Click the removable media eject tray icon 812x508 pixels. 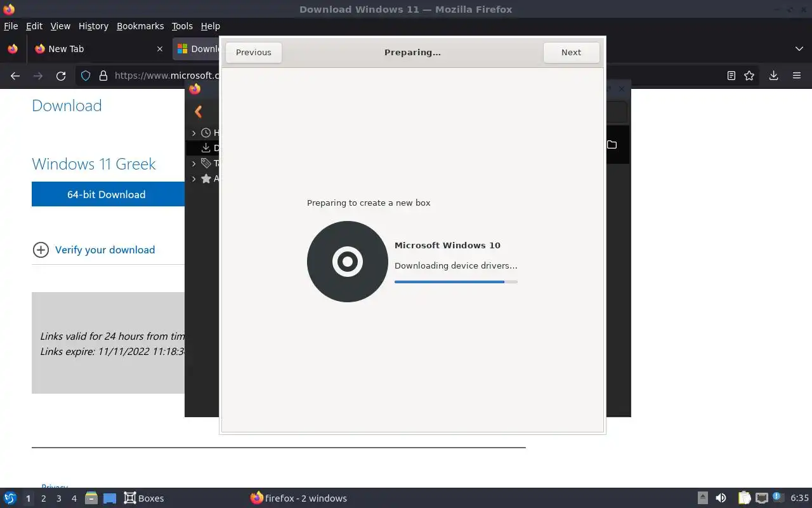703,498
